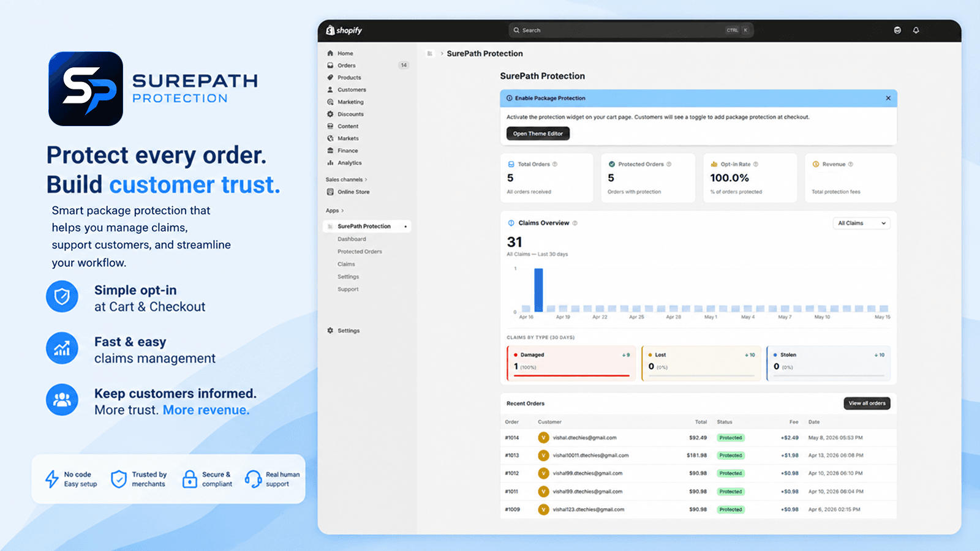Click the Protected badge on order #1014
This screenshot has width=980, height=551.
point(731,438)
